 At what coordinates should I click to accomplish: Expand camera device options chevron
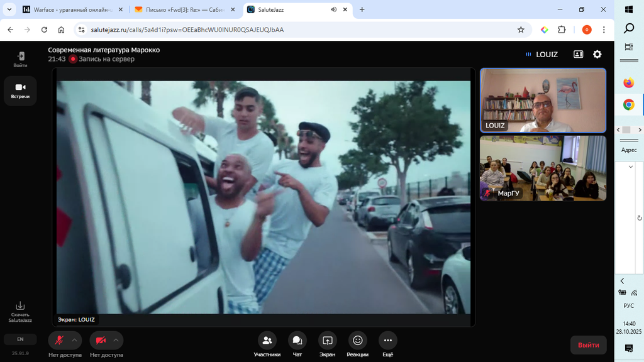116,340
